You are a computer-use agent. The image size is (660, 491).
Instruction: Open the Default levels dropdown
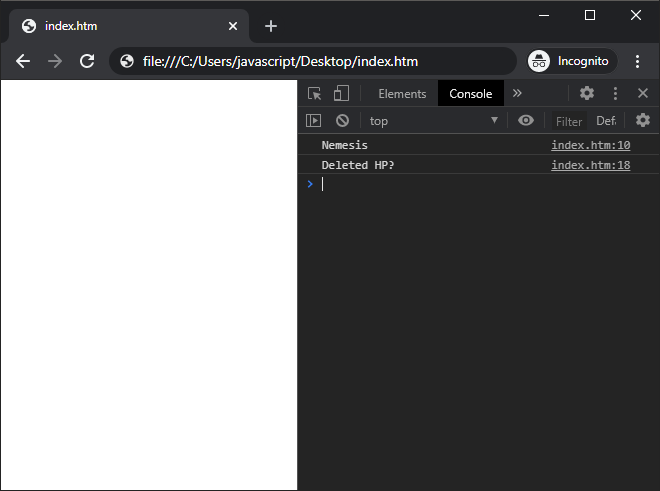pyautogui.click(x=606, y=121)
